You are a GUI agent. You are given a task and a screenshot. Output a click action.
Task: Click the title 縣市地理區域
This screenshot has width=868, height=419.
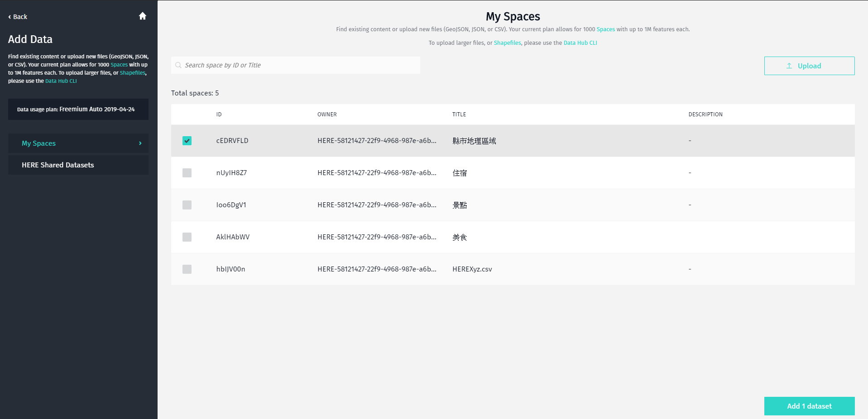click(x=474, y=141)
